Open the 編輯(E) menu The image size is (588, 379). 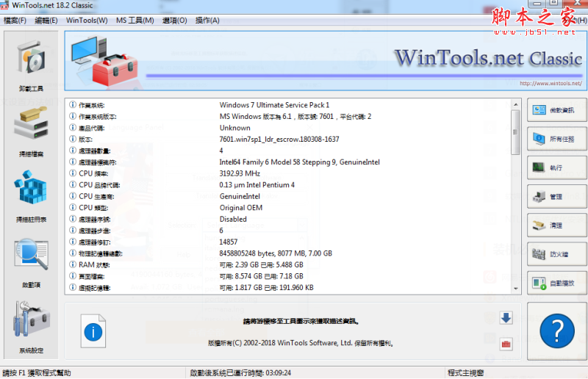pos(46,21)
